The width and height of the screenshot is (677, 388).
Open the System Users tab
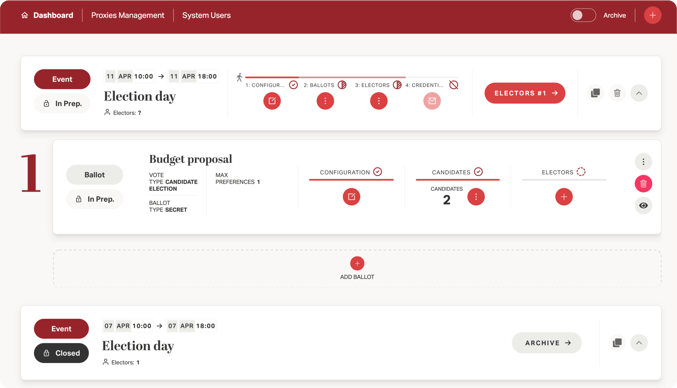click(206, 16)
